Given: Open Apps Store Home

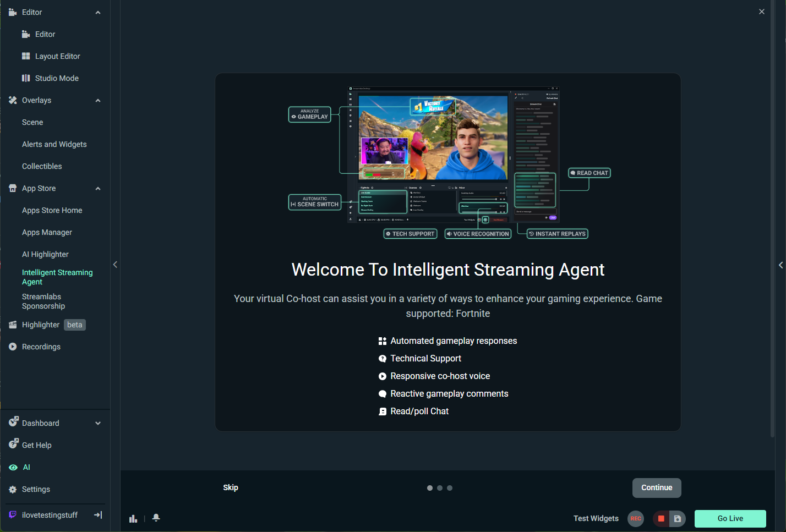Looking at the screenshot, I should (x=52, y=210).
